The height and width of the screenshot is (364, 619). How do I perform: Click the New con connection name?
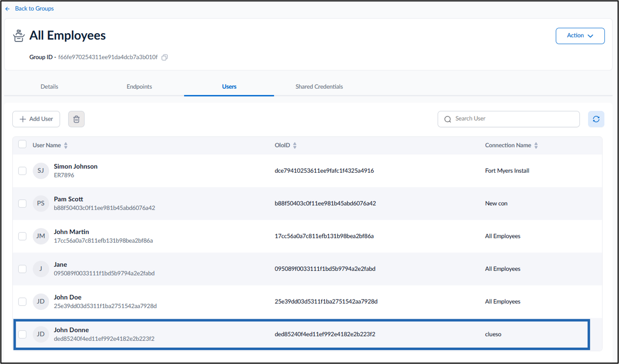pos(496,203)
